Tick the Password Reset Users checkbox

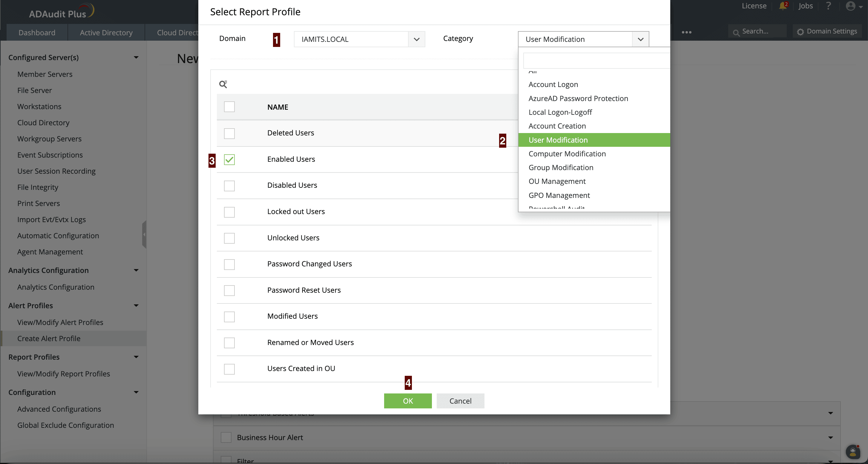point(229,290)
